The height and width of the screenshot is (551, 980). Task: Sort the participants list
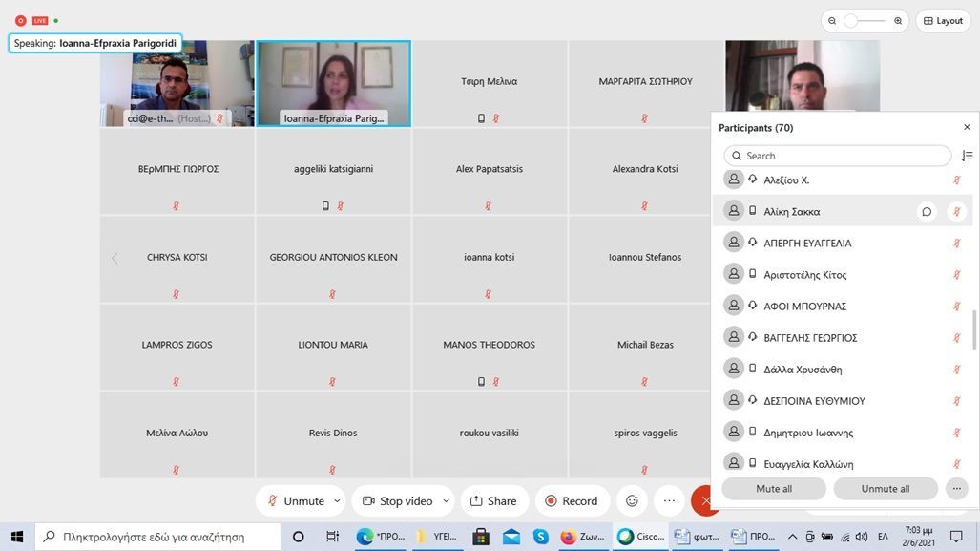967,156
